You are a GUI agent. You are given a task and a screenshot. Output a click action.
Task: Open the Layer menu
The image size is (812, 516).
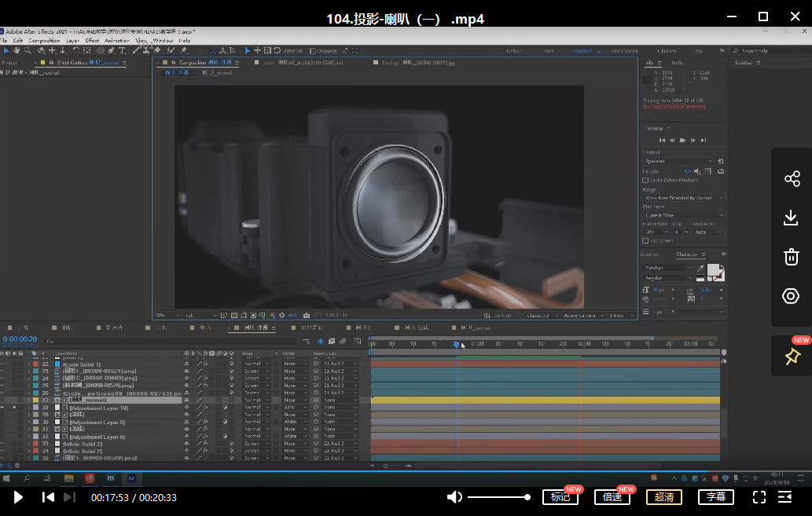coord(72,40)
